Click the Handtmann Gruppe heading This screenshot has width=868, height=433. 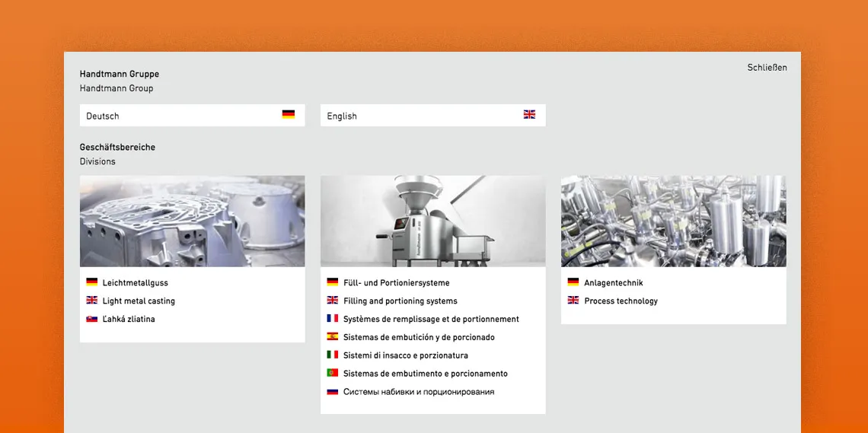click(x=120, y=74)
